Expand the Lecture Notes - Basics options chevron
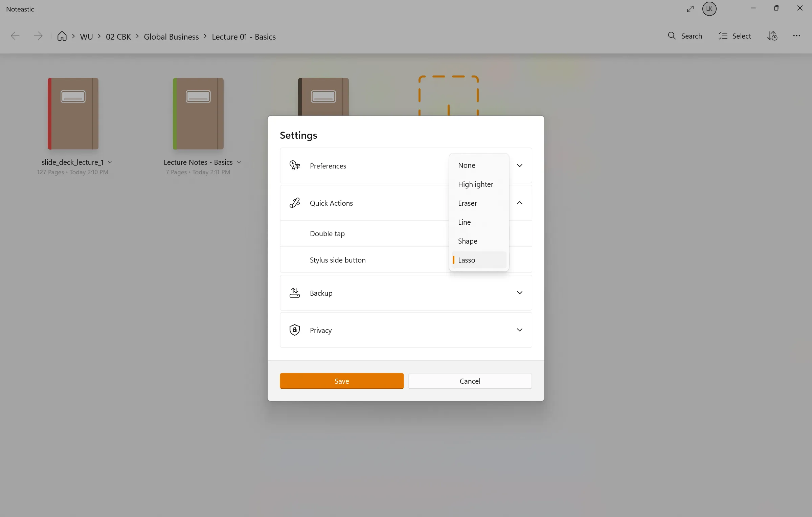Viewport: 812px width, 517px height. [x=239, y=162]
